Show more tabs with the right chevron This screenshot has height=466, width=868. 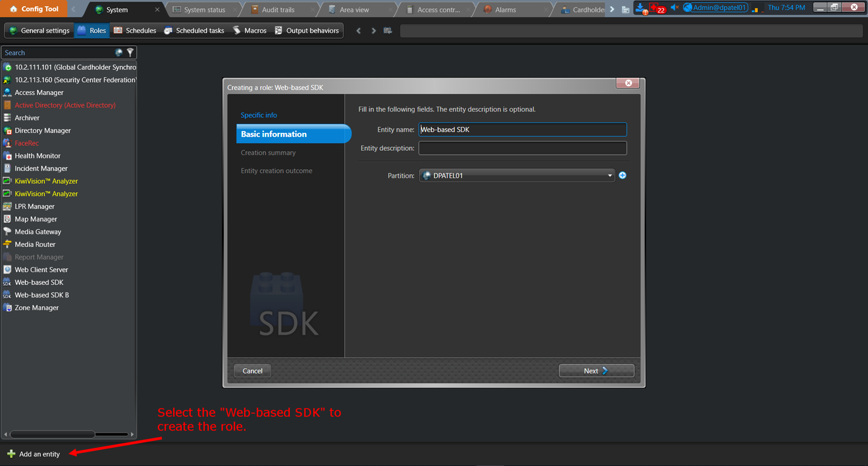(x=612, y=9)
